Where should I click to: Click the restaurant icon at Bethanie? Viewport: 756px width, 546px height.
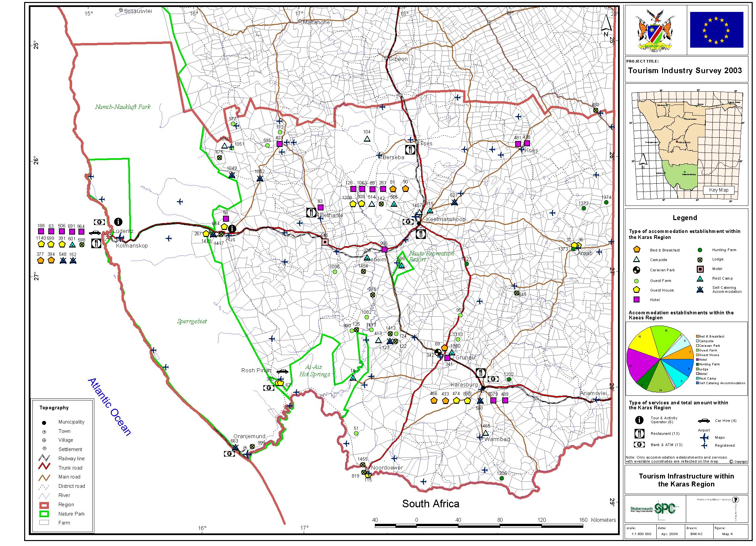click(x=311, y=212)
